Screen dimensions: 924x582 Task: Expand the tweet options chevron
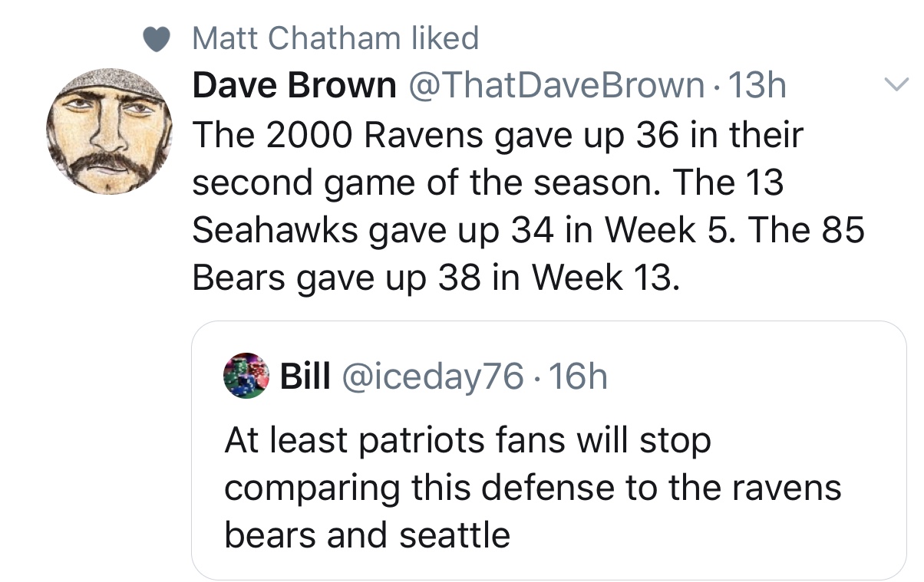coord(896,84)
